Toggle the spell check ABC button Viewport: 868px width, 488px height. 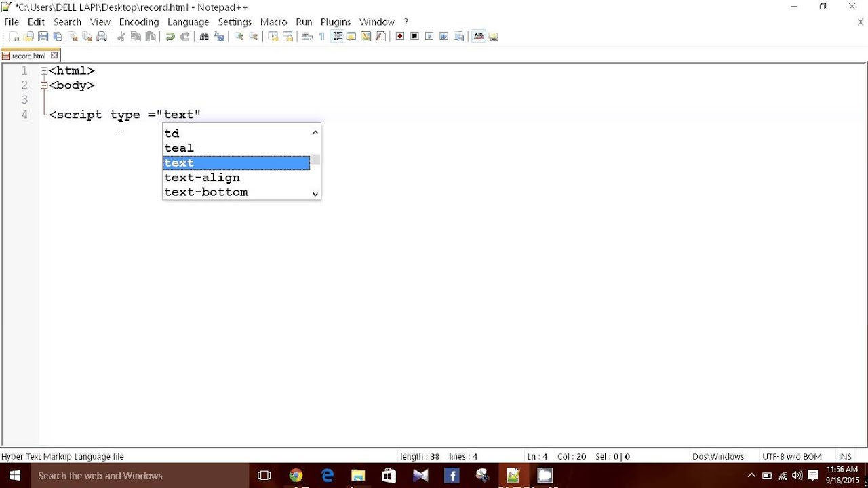pos(479,37)
